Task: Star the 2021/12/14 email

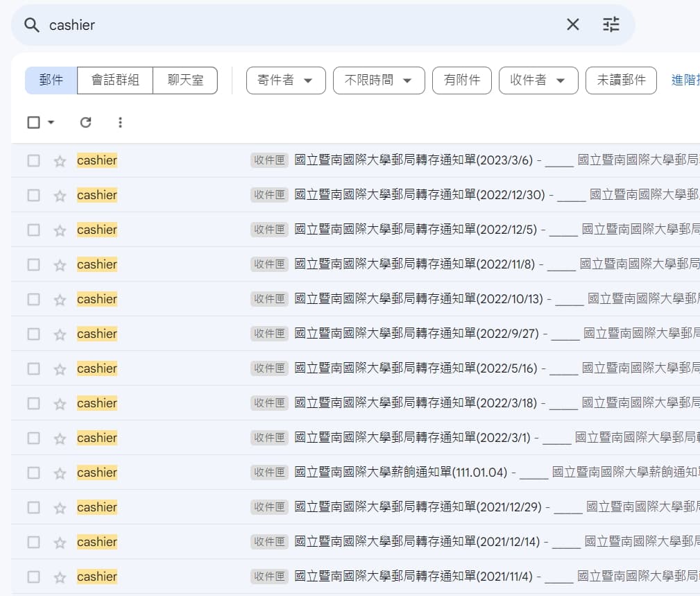Action: click(x=60, y=543)
